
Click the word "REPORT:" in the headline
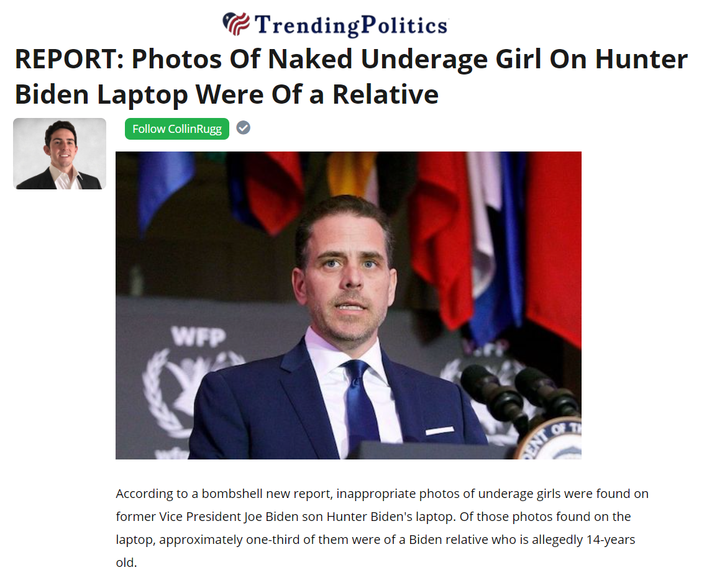(69, 59)
